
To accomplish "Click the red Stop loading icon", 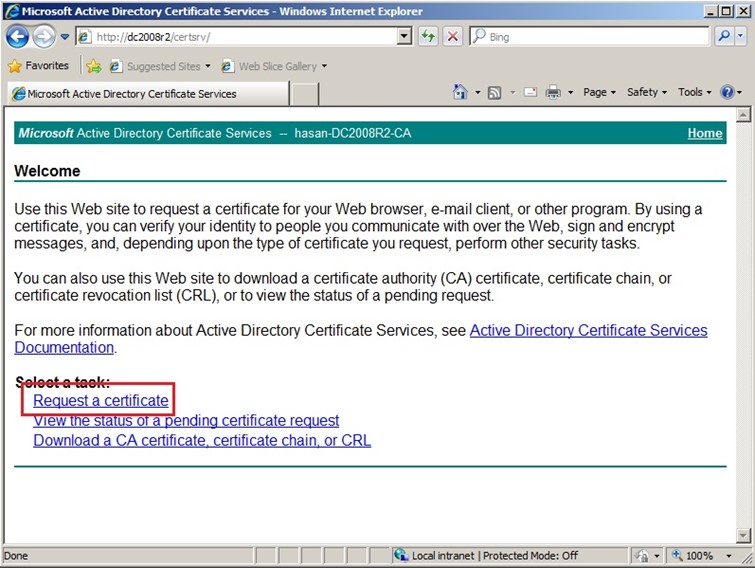I will [x=452, y=37].
